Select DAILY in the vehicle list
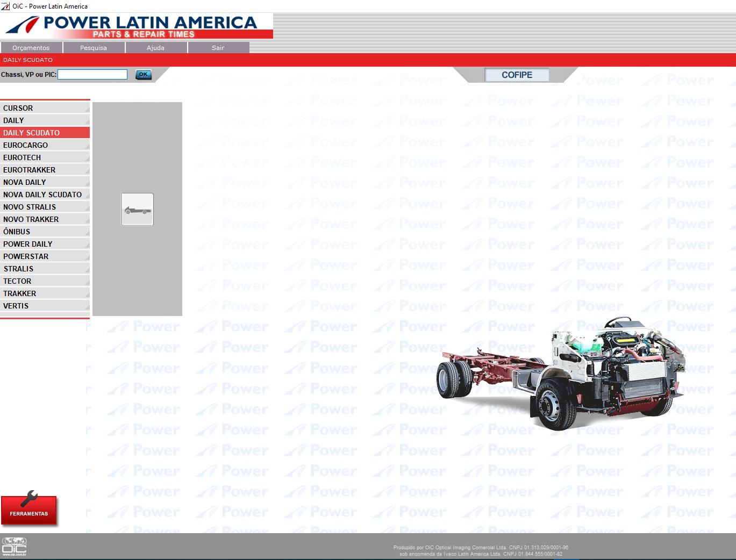The width and height of the screenshot is (736, 560). point(45,120)
